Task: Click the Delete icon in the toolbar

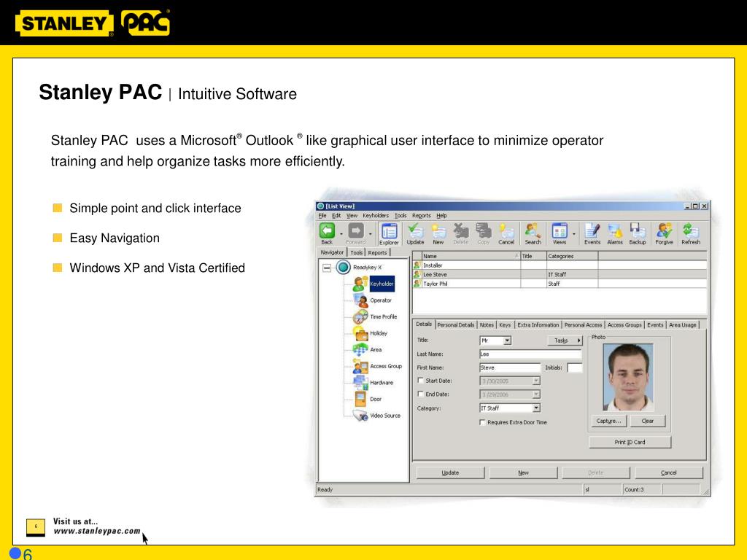Action: [x=461, y=231]
